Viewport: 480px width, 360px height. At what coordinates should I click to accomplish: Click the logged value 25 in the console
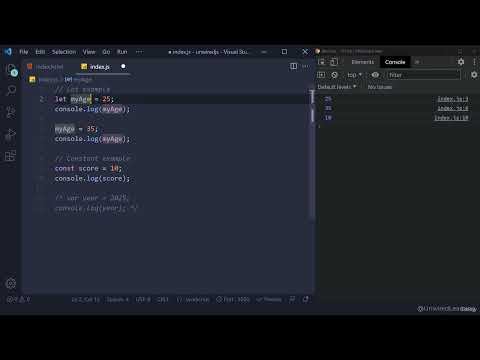coord(328,99)
